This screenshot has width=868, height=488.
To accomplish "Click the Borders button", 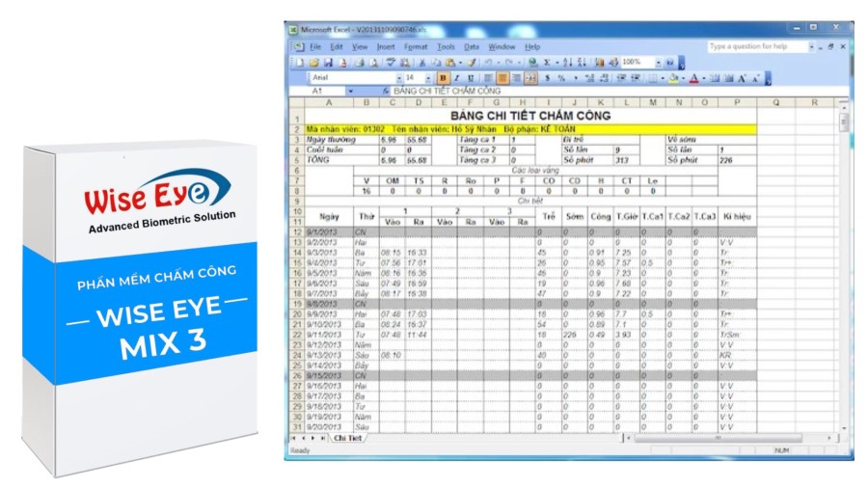I will 653,78.
